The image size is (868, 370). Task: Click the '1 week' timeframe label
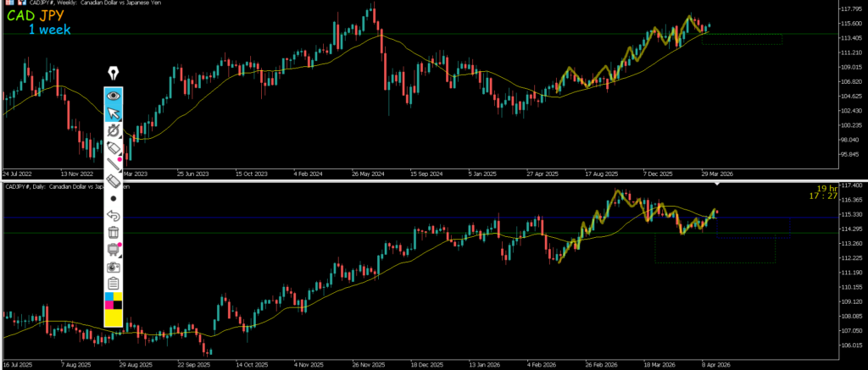[x=49, y=30]
